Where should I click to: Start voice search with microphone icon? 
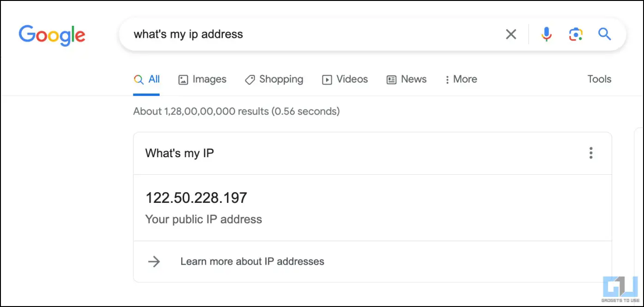546,34
